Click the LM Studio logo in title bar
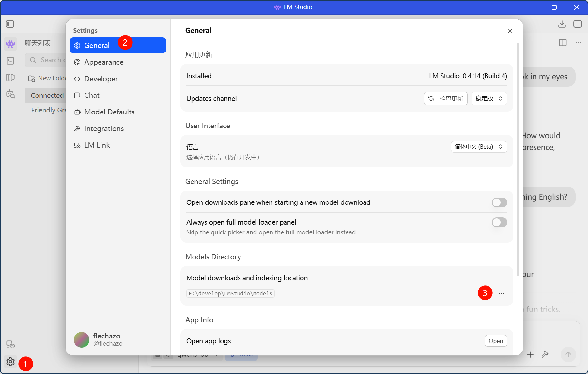This screenshot has height=374, width=588. click(x=277, y=7)
